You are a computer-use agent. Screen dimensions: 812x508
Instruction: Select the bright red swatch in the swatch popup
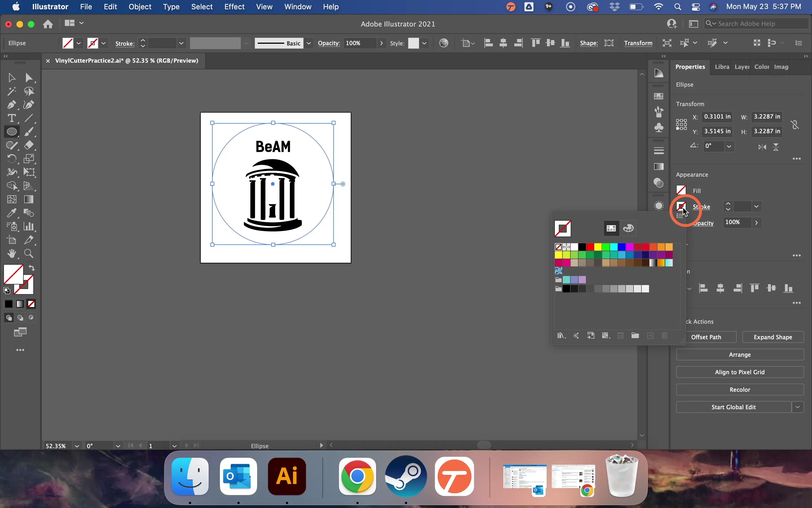(590, 247)
